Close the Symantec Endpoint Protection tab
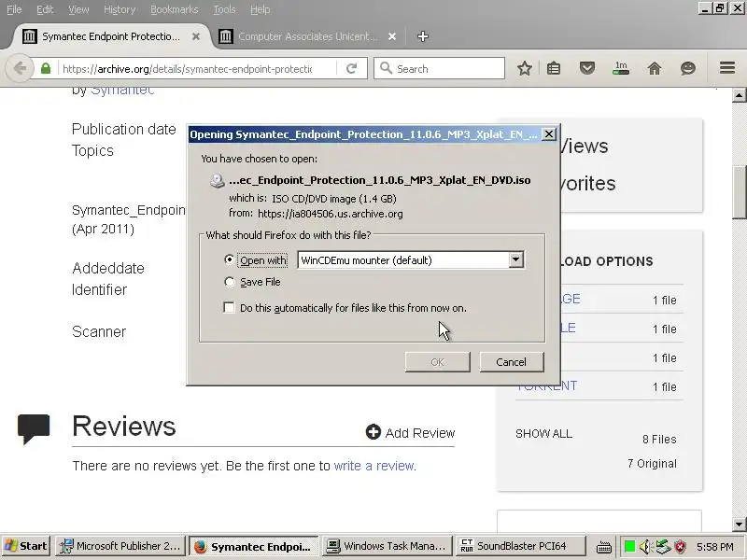The image size is (747, 560). (196, 36)
